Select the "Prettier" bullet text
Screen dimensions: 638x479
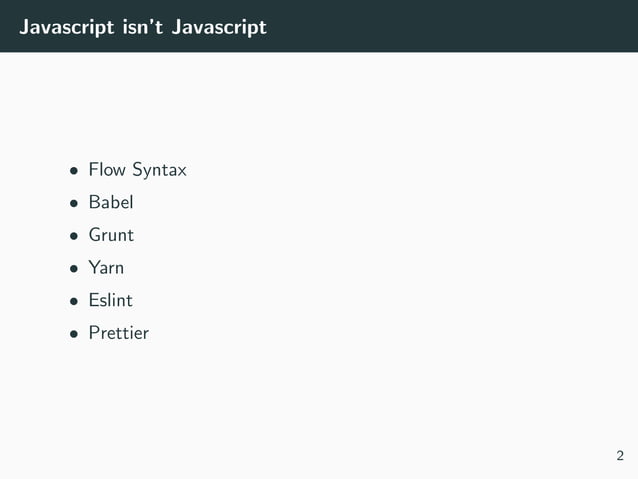coord(118,332)
